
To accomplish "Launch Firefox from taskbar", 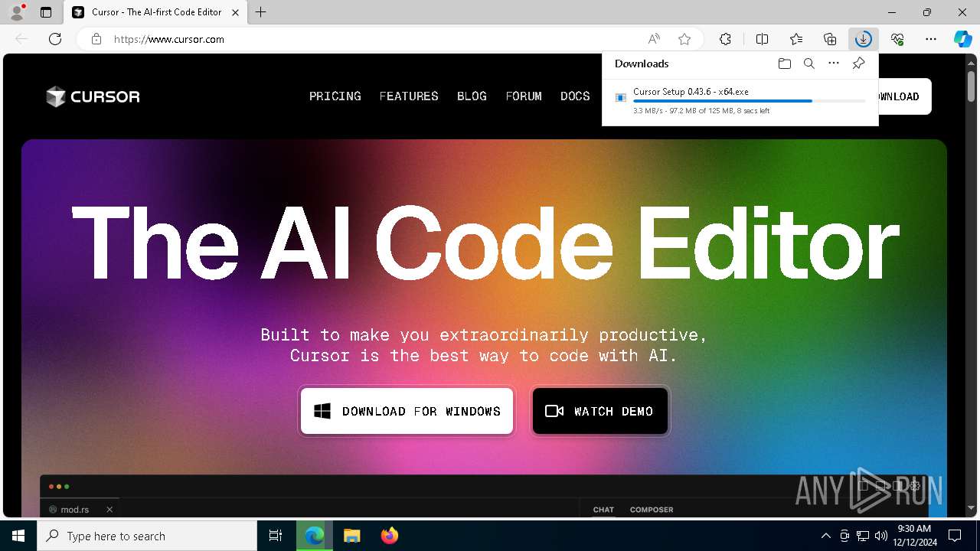I will click(390, 536).
